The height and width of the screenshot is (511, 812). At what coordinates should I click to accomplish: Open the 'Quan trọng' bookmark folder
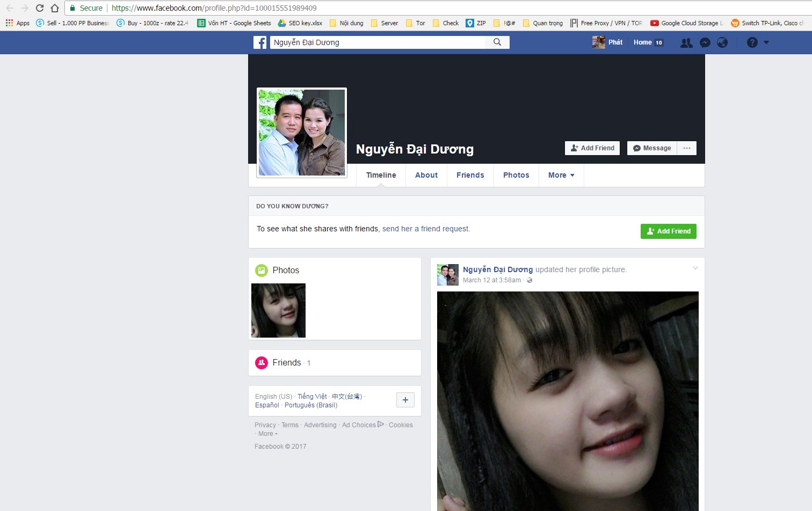click(543, 23)
